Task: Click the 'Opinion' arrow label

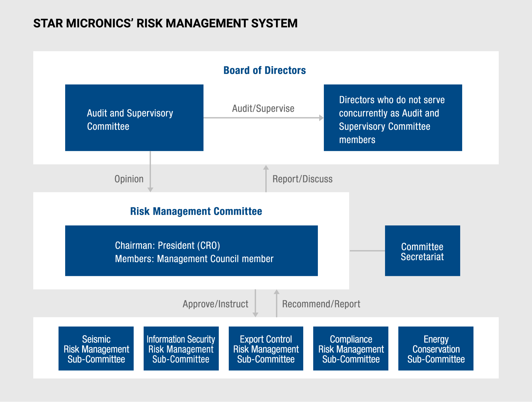Action: 129,179
